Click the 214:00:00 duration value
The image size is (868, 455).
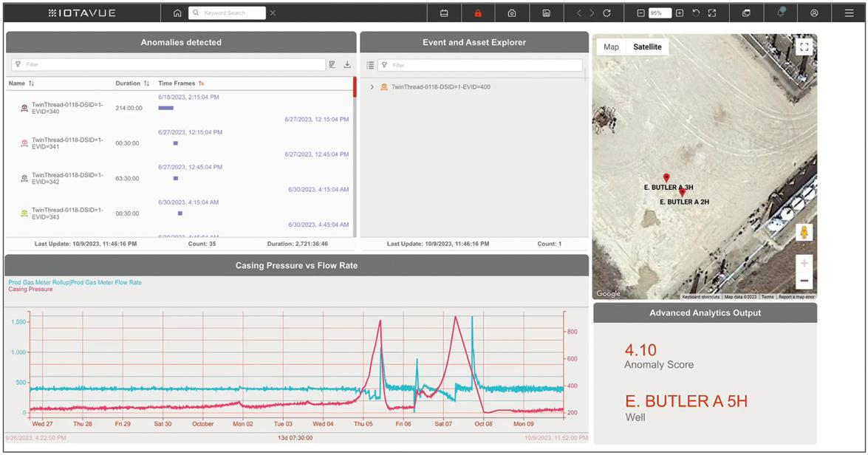click(129, 109)
